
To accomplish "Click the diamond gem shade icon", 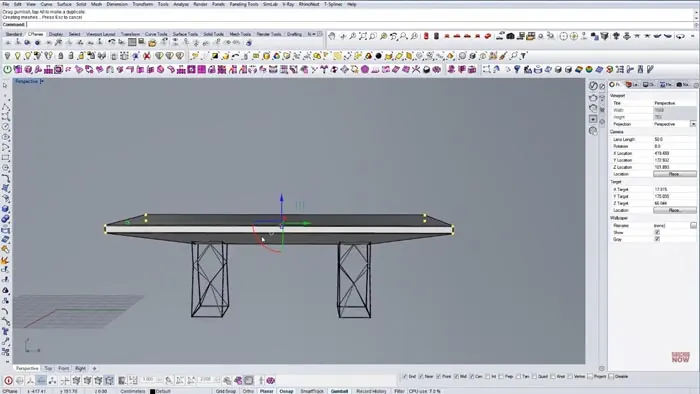I will (159, 56).
